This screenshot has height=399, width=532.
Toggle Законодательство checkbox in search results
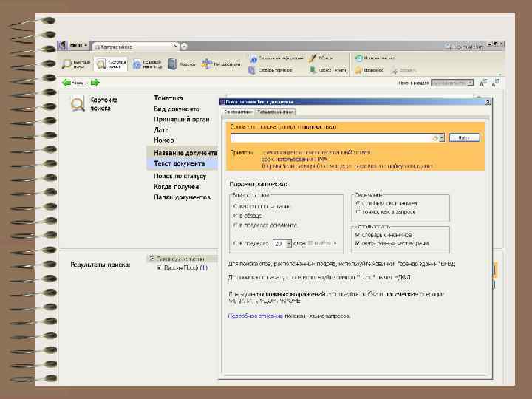click(151, 259)
